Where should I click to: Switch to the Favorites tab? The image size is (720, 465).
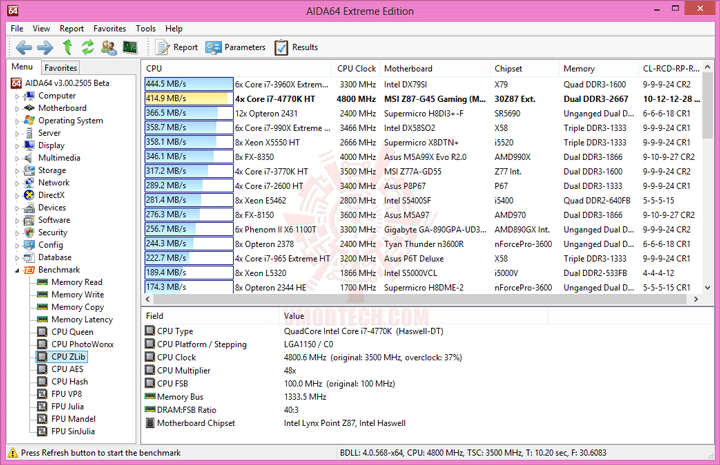pos(61,67)
